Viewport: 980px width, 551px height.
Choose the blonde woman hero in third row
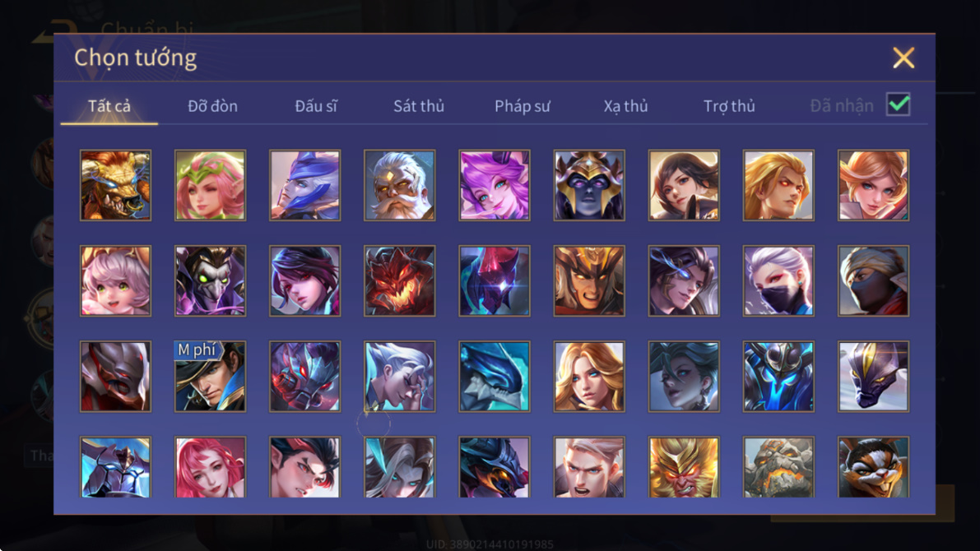(x=589, y=376)
